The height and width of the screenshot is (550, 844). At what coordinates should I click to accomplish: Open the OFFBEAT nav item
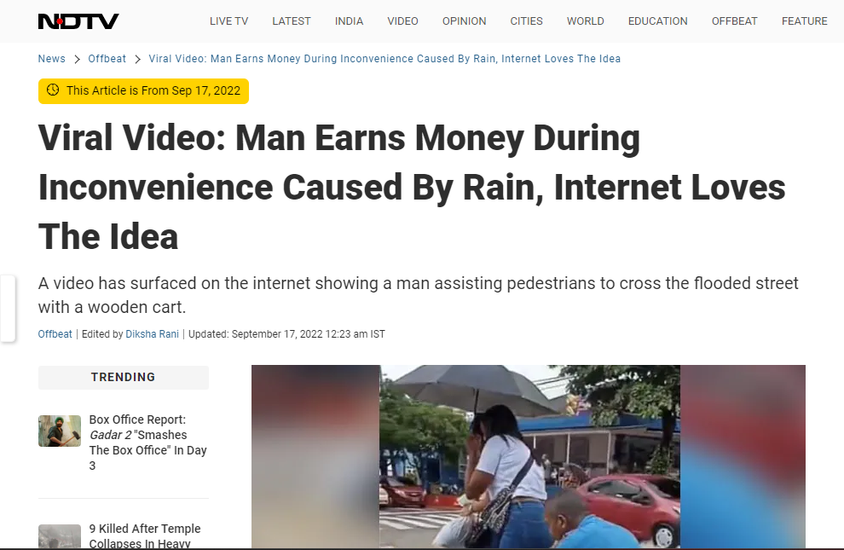(x=734, y=21)
